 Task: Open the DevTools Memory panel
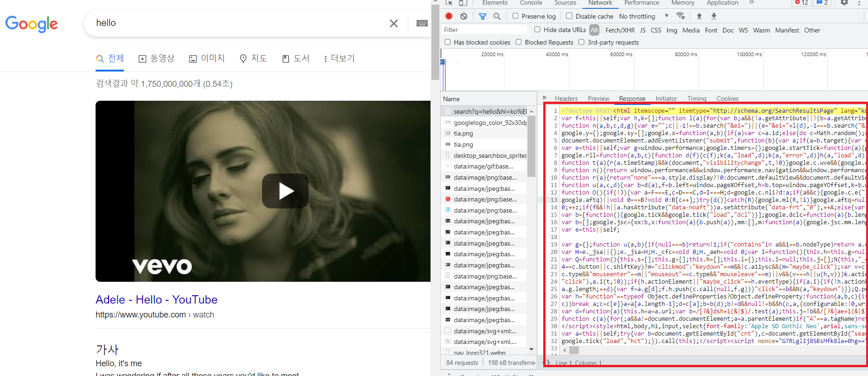click(683, 3)
